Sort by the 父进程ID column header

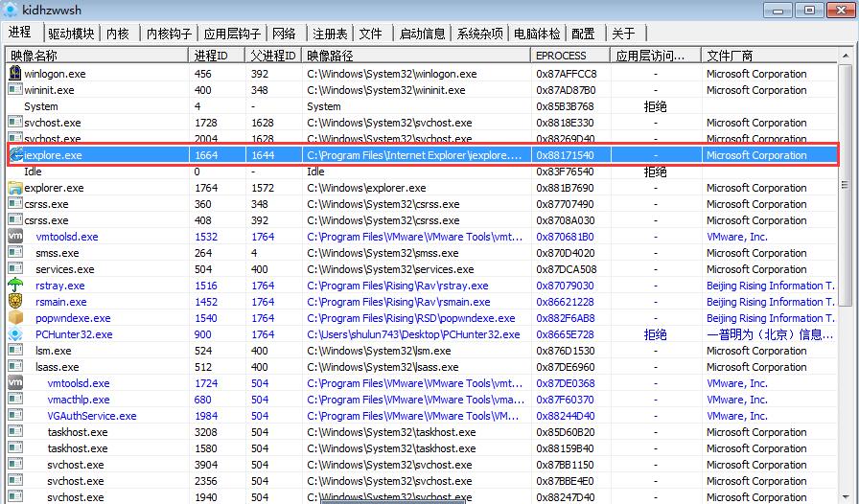click(x=273, y=56)
